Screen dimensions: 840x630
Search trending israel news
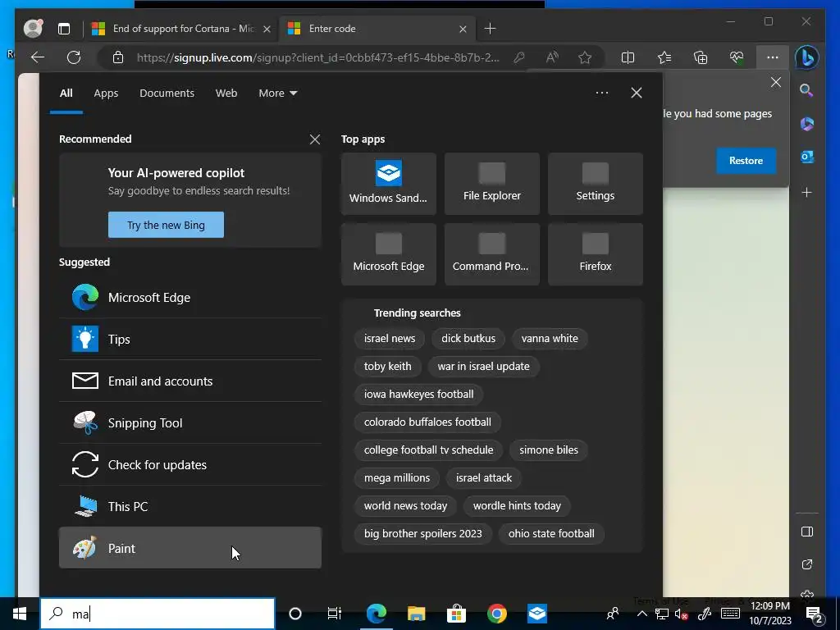tap(390, 339)
